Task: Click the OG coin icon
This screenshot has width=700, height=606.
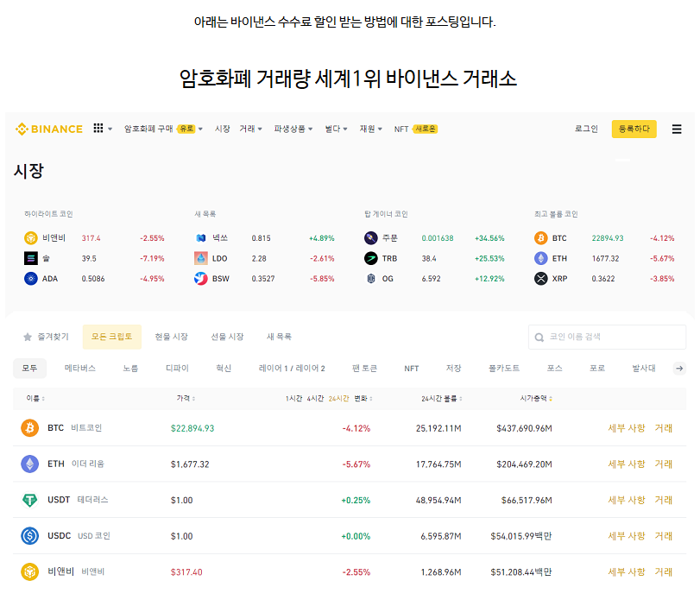Action: point(371,279)
